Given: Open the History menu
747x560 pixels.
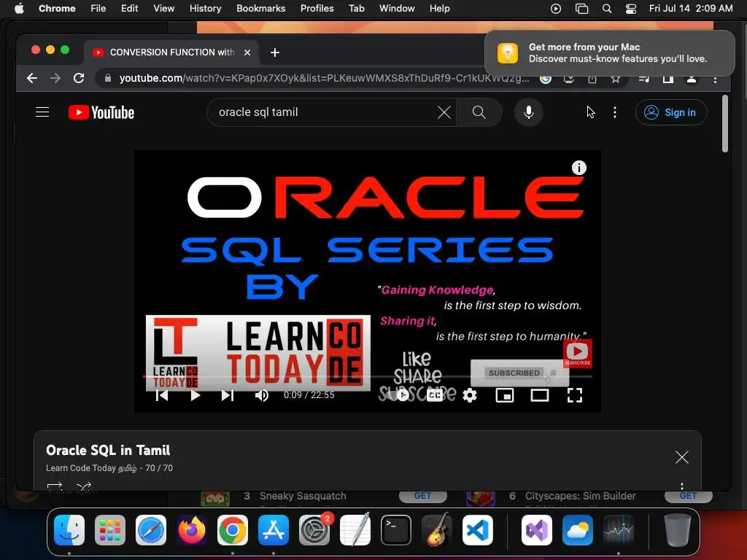Looking at the screenshot, I should point(205,9).
